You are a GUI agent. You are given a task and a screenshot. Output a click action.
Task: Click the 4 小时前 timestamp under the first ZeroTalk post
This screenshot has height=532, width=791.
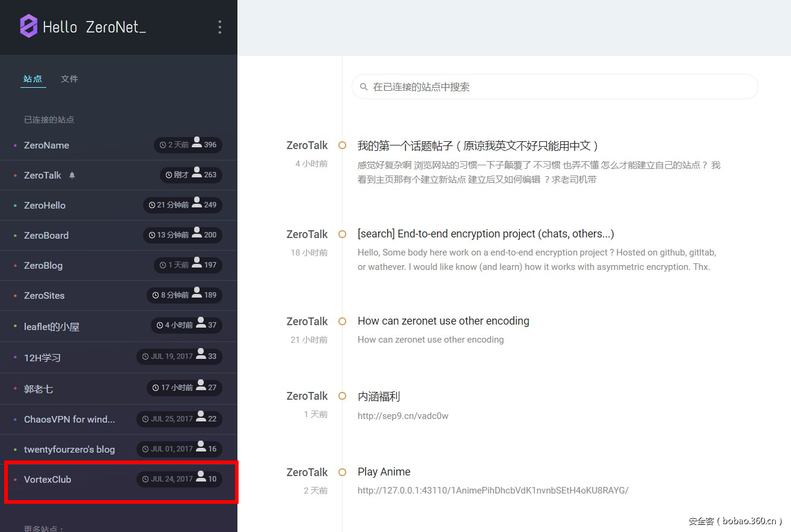coord(311,164)
